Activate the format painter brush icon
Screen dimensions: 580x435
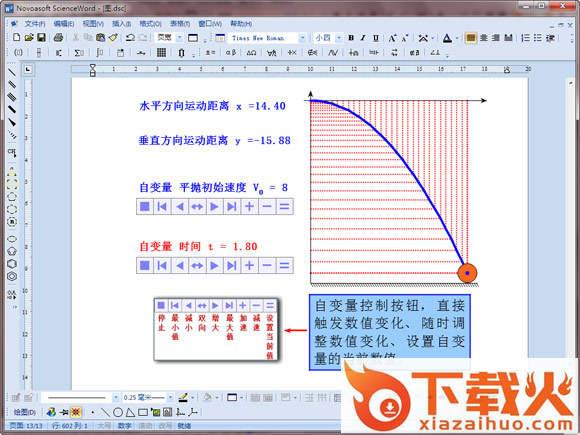(113, 37)
